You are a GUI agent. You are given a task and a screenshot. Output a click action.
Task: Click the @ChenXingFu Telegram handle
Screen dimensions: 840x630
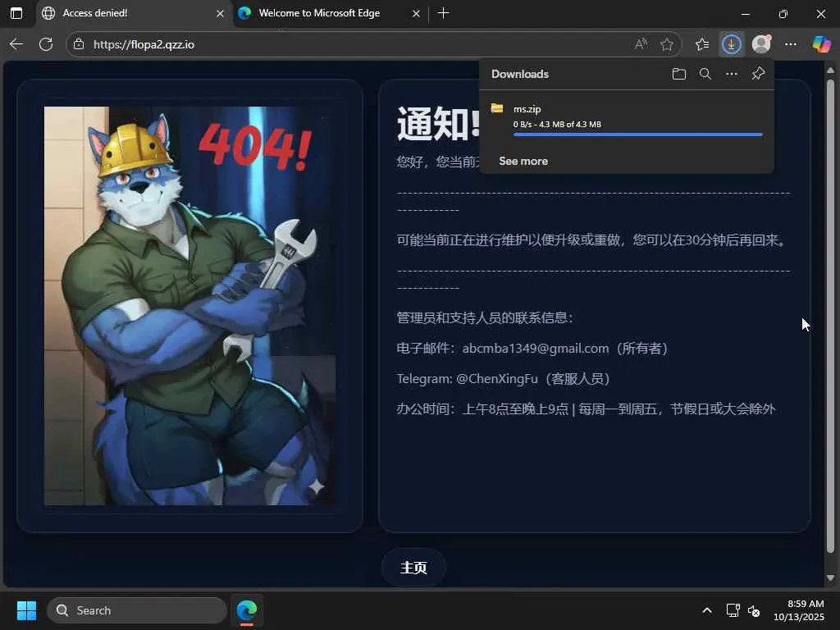pyautogui.click(x=496, y=379)
